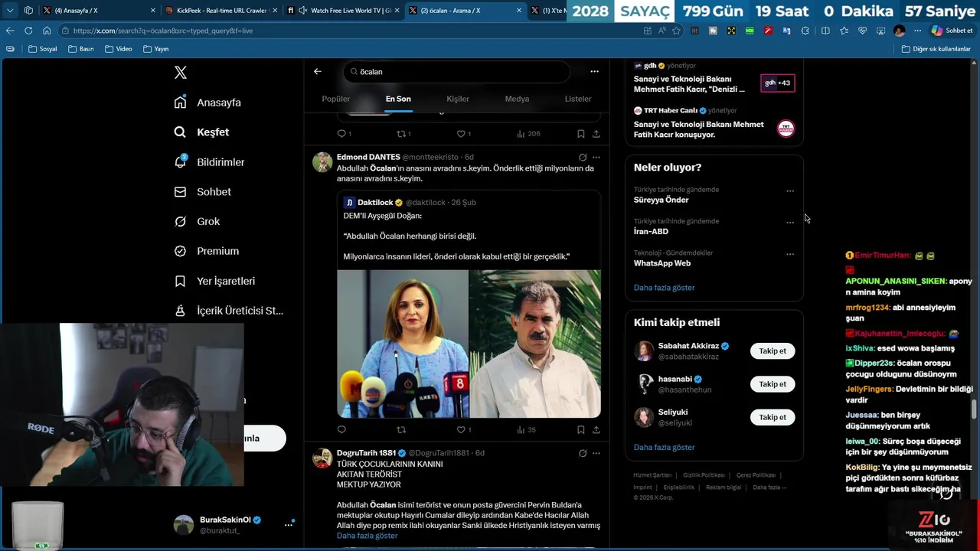The image size is (980, 551).
Task: Open options for Süreyya Önder trend
Action: point(790,191)
